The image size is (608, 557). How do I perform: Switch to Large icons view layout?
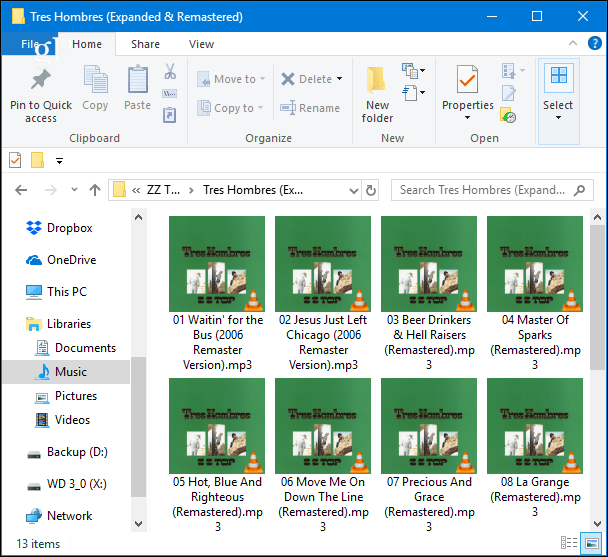click(592, 543)
